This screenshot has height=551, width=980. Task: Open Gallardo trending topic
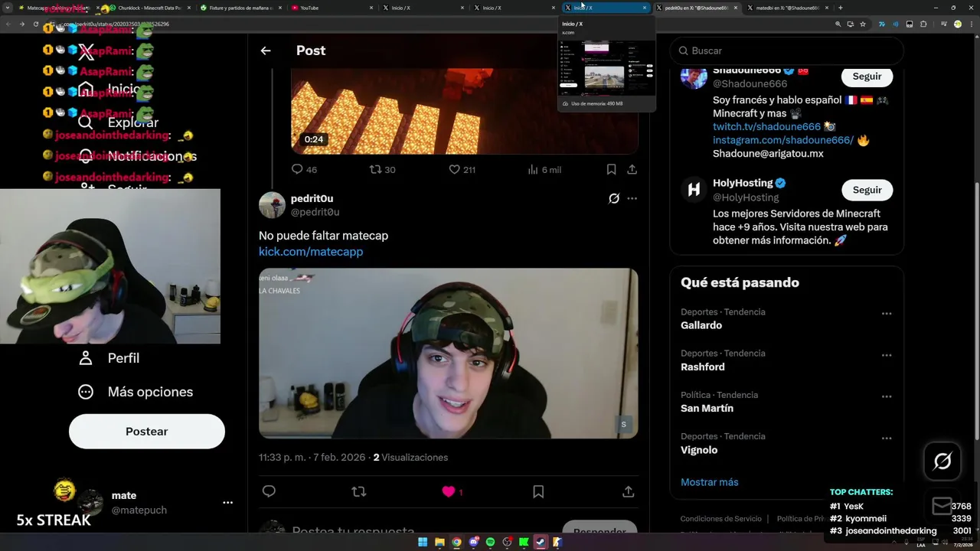pyautogui.click(x=701, y=325)
